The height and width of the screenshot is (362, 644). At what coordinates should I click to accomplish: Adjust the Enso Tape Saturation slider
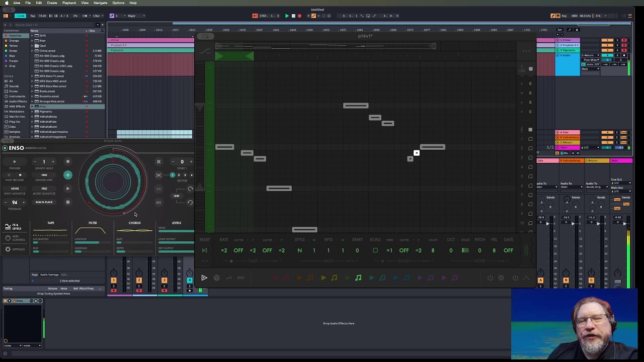pyautogui.click(x=50, y=242)
